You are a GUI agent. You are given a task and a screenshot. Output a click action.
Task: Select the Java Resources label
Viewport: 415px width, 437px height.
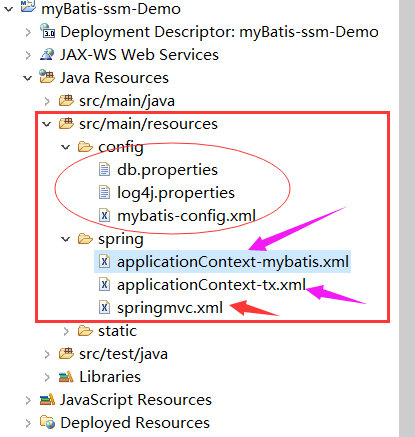pyautogui.click(x=114, y=78)
